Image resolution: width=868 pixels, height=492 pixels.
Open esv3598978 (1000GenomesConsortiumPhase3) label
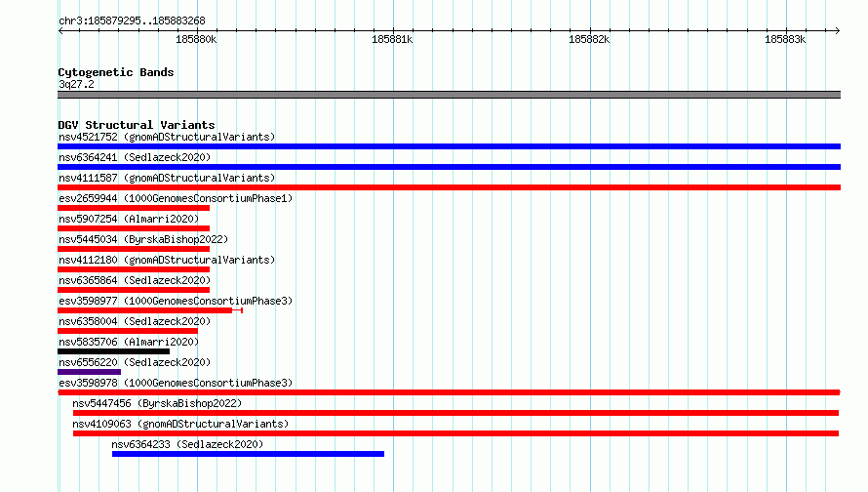(x=176, y=383)
